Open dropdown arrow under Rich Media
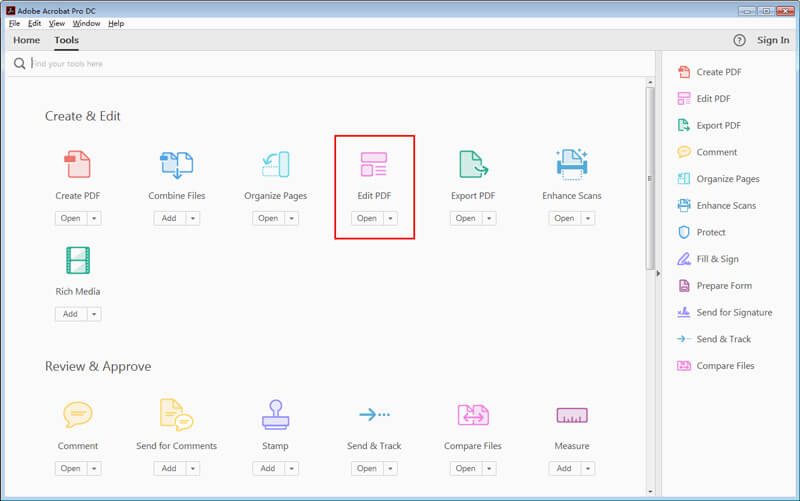Image resolution: width=800 pixels, height=501 pixels. (93, 314)
